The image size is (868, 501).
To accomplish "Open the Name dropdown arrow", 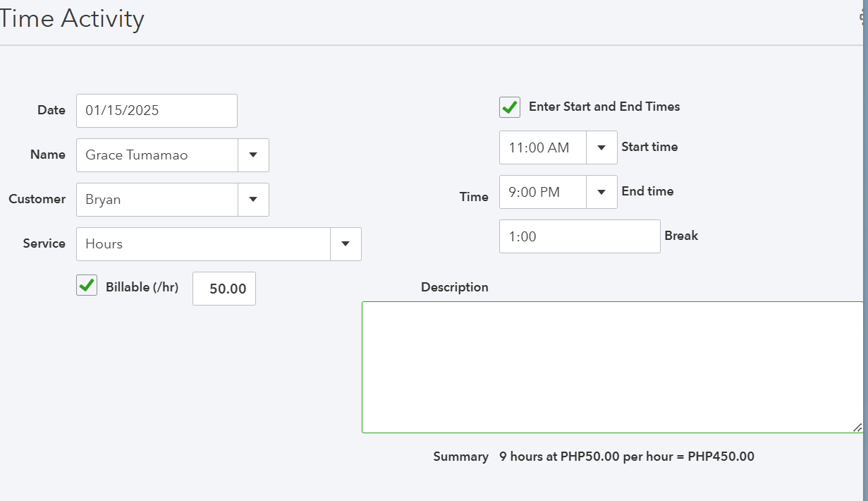I will tap(253, 155).
